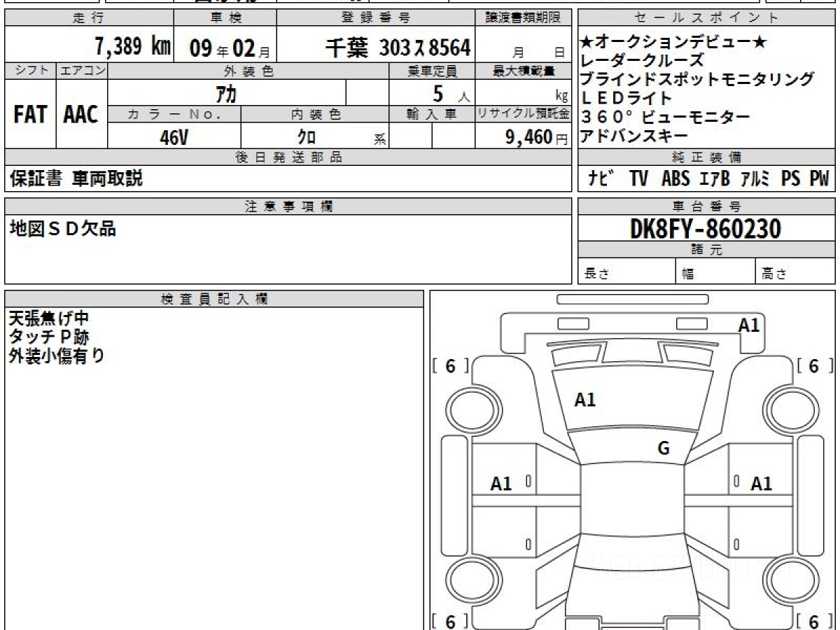Click inspector note タッチP跡

coord(49,337)
